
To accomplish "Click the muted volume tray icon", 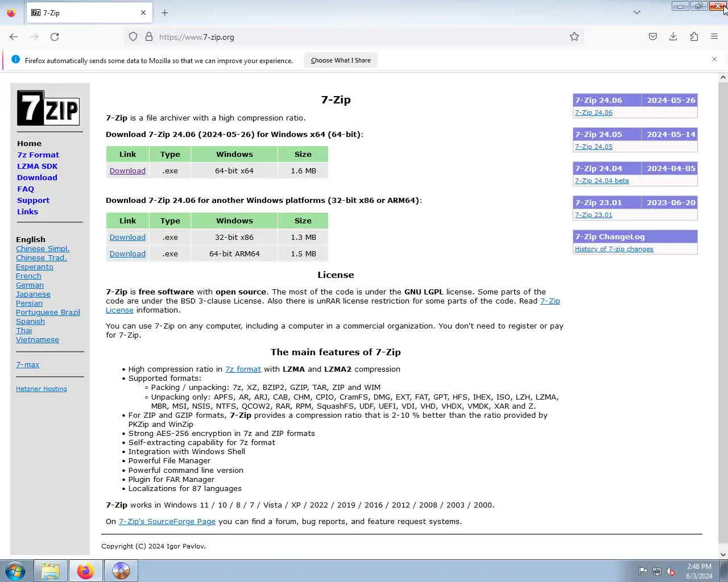I will (x=671, y=571).
